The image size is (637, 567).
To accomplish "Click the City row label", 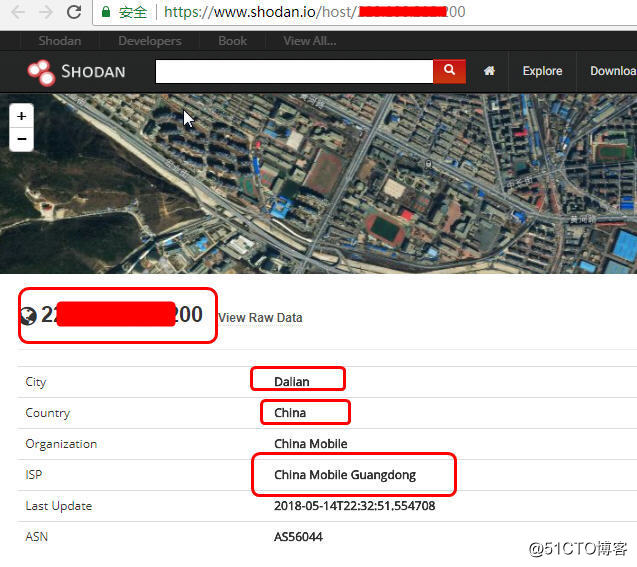I will pyautogui.click(x=36, y=382).
